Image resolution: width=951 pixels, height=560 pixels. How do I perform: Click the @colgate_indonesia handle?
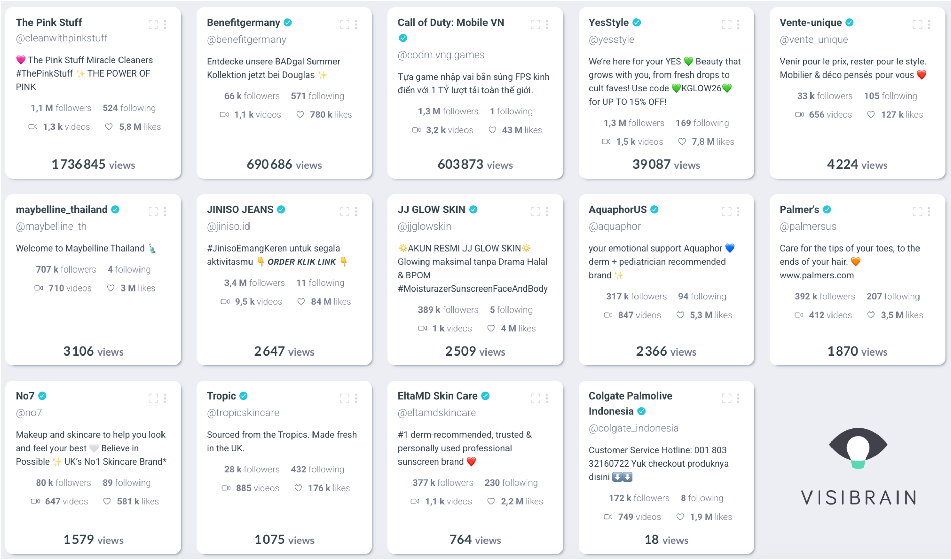coord(633,428)
